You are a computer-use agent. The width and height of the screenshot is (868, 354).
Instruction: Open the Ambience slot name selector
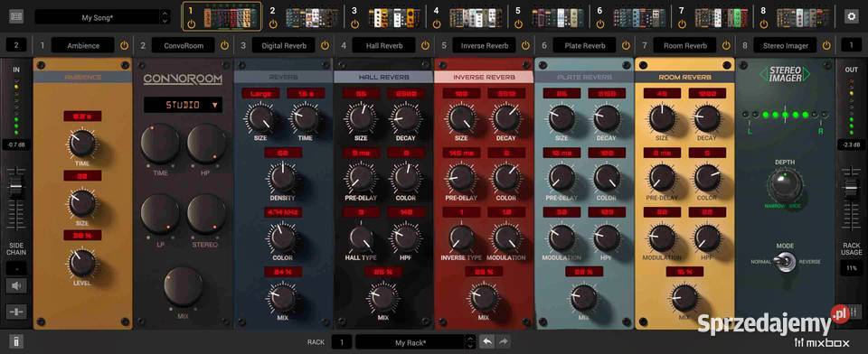pyautogui.click(x=83, y=45)
